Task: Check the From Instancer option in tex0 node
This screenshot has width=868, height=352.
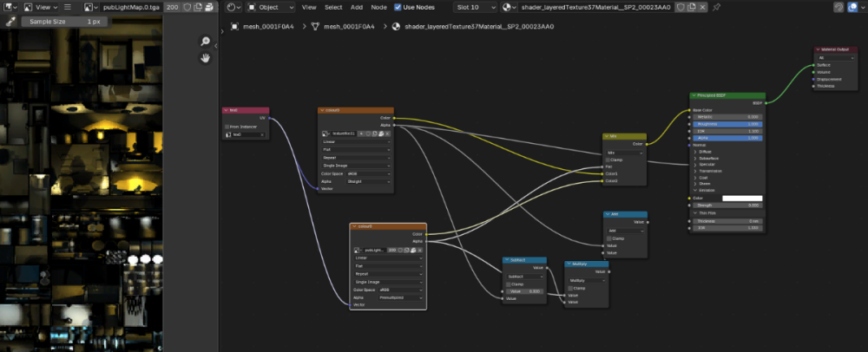Action: (227, 127)
